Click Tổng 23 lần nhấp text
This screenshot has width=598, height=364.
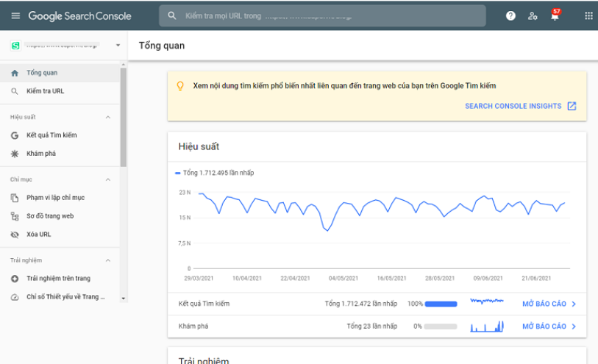(x=372, y=326)
